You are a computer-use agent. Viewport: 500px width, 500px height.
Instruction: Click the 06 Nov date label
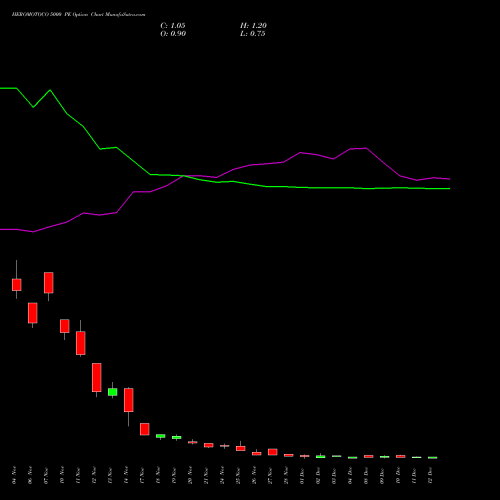pos(30,475)
